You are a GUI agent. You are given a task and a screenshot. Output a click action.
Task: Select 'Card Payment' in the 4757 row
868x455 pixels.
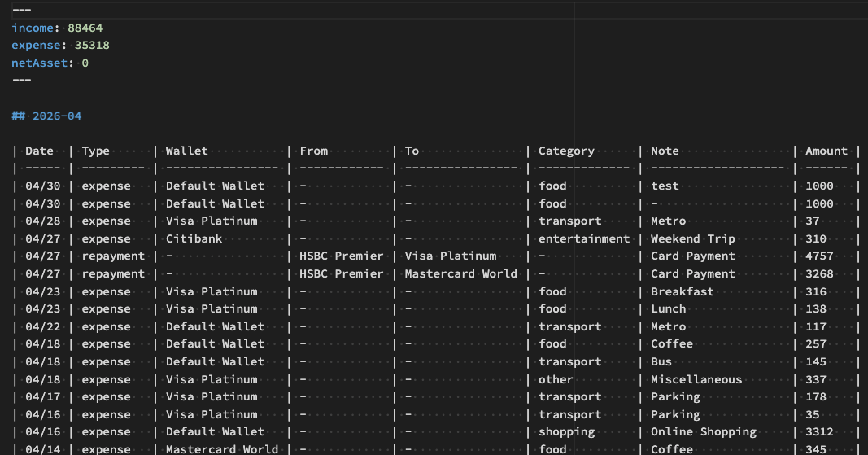point(693,256)
